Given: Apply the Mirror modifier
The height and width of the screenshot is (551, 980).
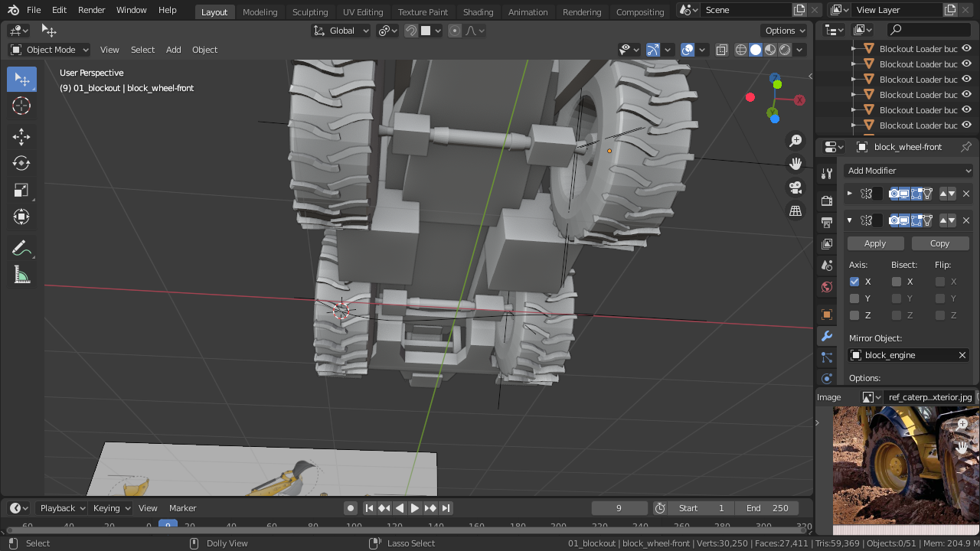Looking at the screenshot, I should point(875,243).
